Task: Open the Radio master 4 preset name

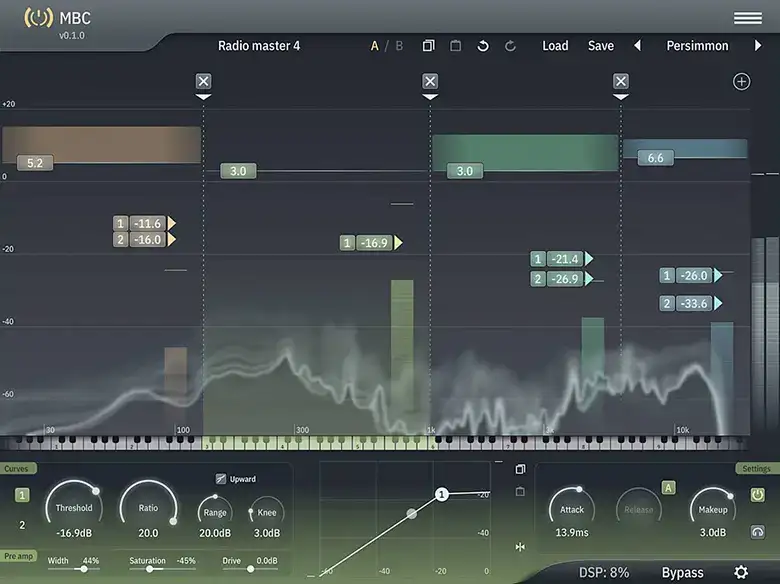Action: (259, 46)
